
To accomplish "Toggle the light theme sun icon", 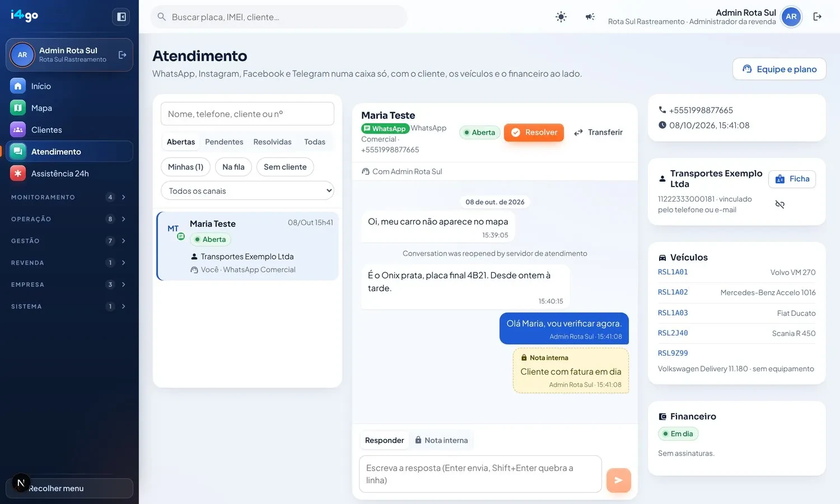I will (x=561, y=17).
